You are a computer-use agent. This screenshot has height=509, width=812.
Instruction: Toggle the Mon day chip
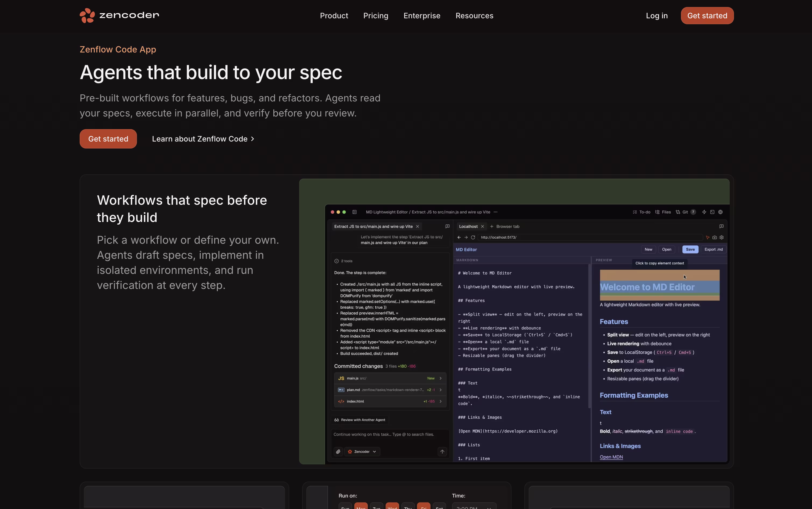(361, 506)
